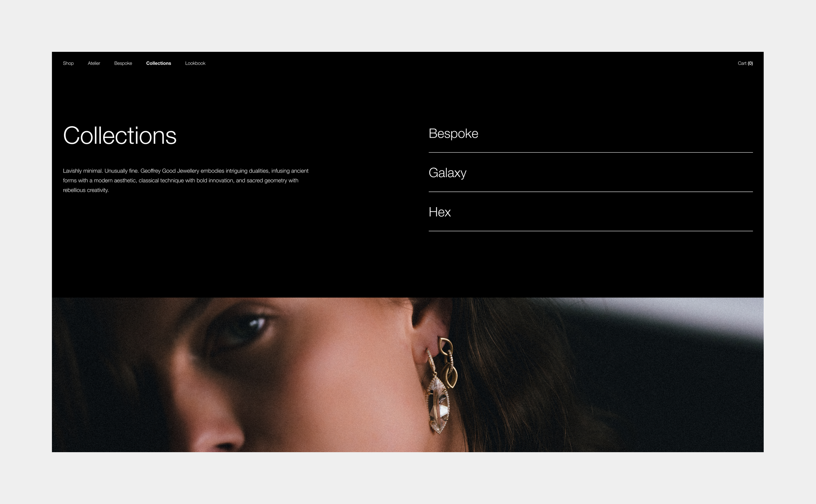Click the bold Collections nav item
This screenshot has width=816, height=504.
[x=158, y=63]
